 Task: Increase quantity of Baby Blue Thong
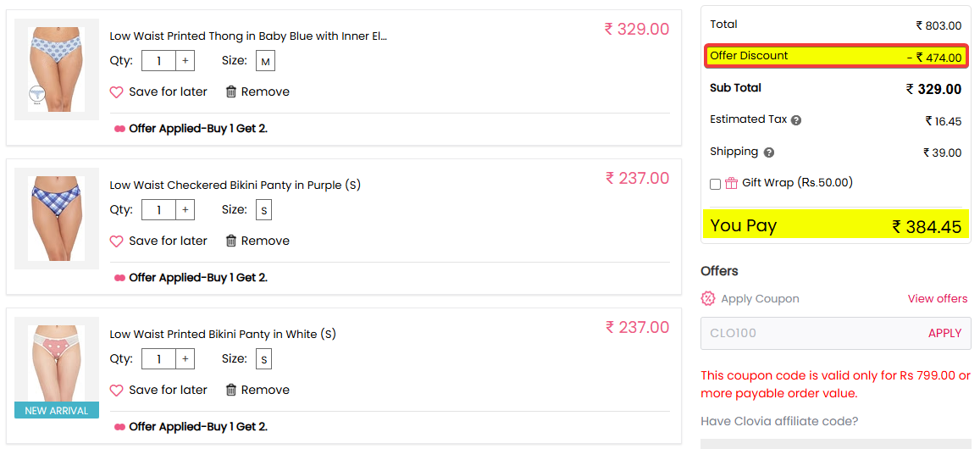[x=185, y=61]
